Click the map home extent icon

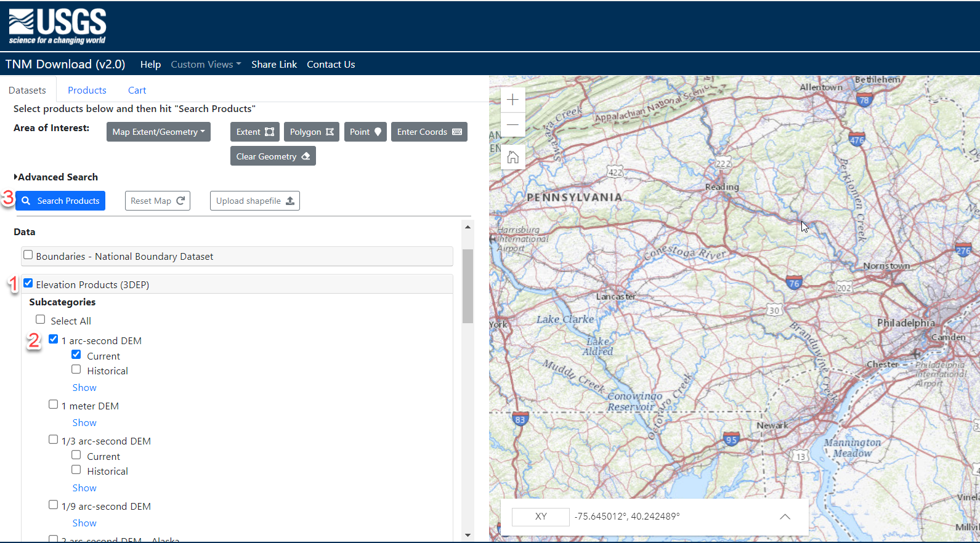(x=512, y=158)
